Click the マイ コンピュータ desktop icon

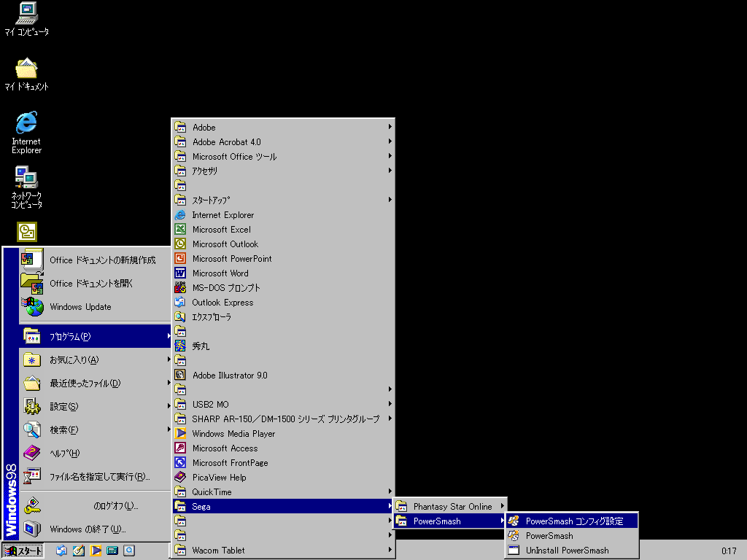coord(27,19)
